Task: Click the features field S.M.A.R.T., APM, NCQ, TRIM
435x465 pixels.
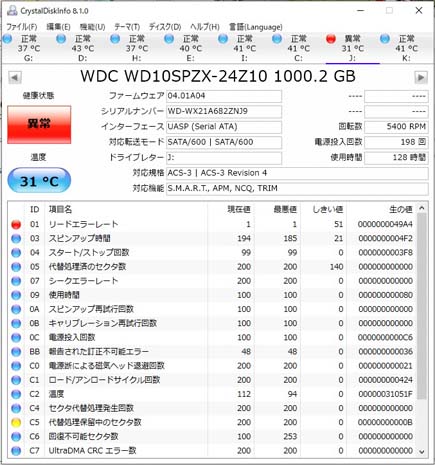Action: 297,188
